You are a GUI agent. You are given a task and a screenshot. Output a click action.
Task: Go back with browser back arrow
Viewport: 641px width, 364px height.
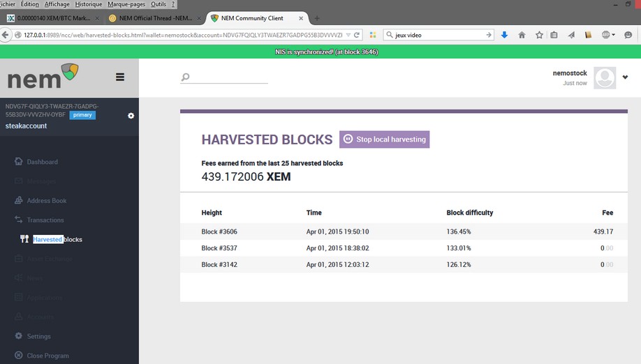click(x=5, y=35)
